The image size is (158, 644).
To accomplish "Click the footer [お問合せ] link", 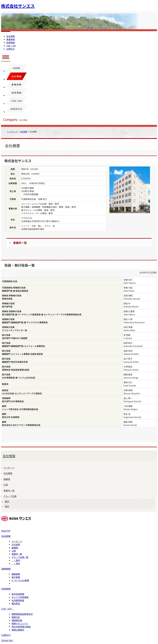I will pos(6,635).
